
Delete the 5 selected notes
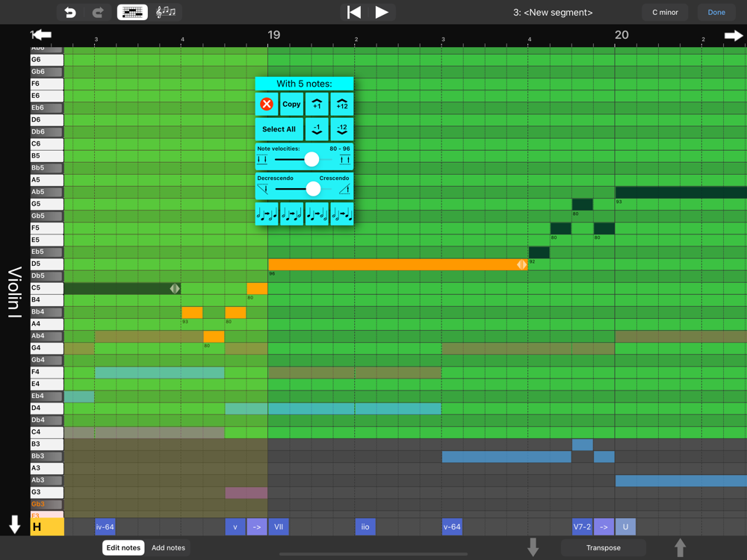267,105
